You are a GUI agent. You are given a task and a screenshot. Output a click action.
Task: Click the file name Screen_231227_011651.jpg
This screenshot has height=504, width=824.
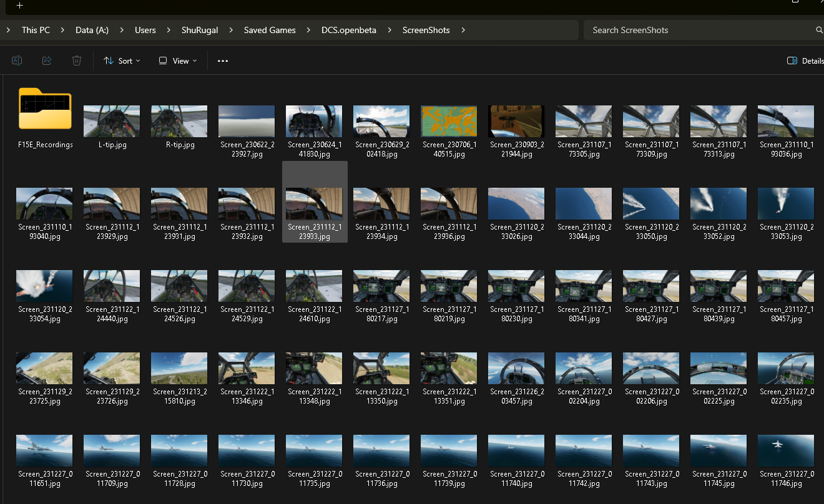click(x=45, y=478)
